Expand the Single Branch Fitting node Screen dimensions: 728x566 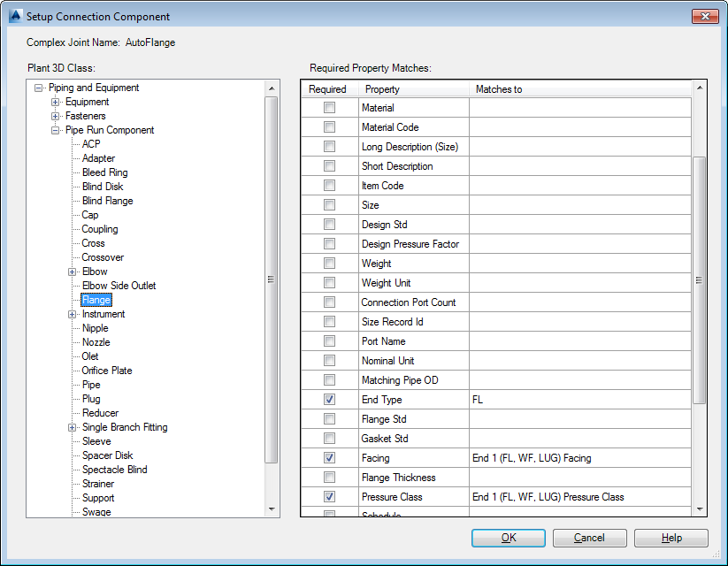coord(73,427)
